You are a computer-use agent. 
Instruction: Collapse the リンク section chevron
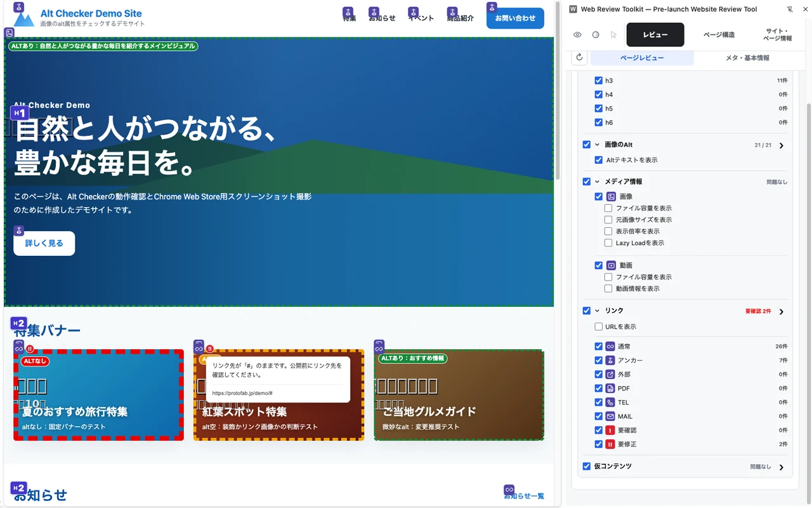pyautogui.click(x=597, y=311)
